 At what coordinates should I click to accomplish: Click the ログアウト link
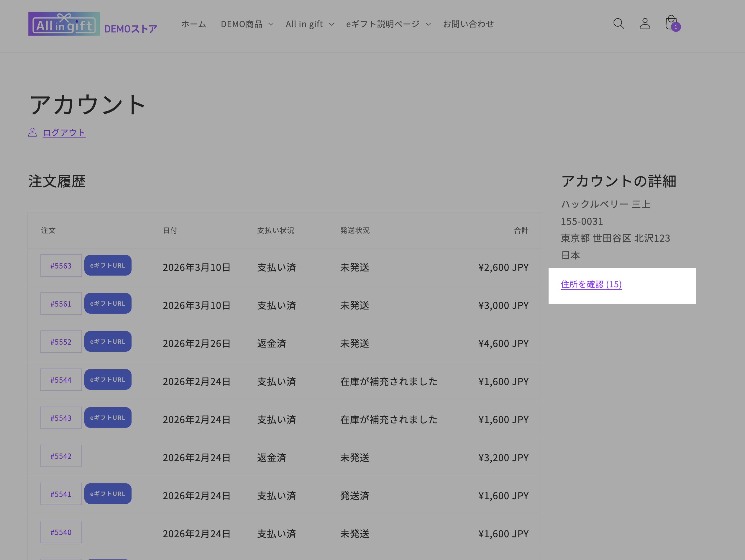[64, 132]
